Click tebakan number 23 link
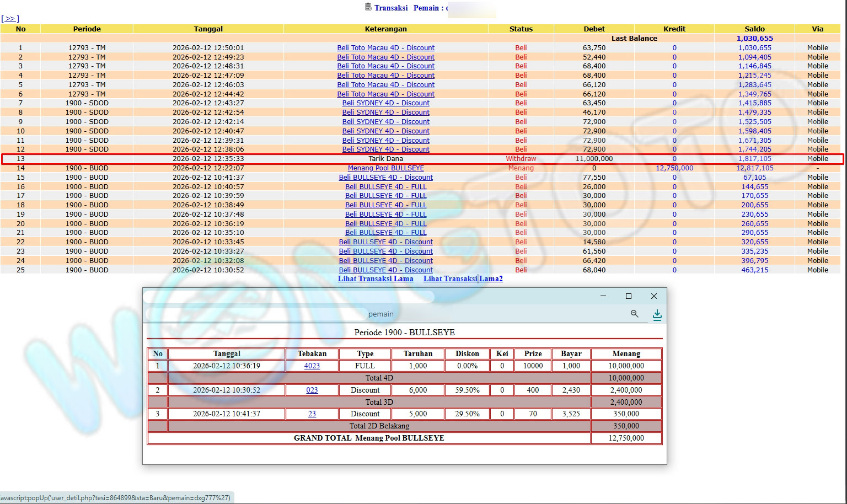 click(x=312, y=414)
